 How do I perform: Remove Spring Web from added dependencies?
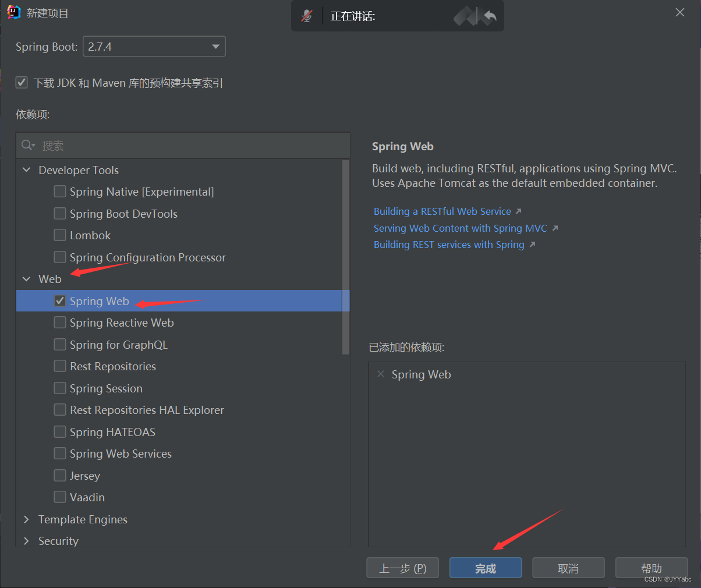point(381,374)
